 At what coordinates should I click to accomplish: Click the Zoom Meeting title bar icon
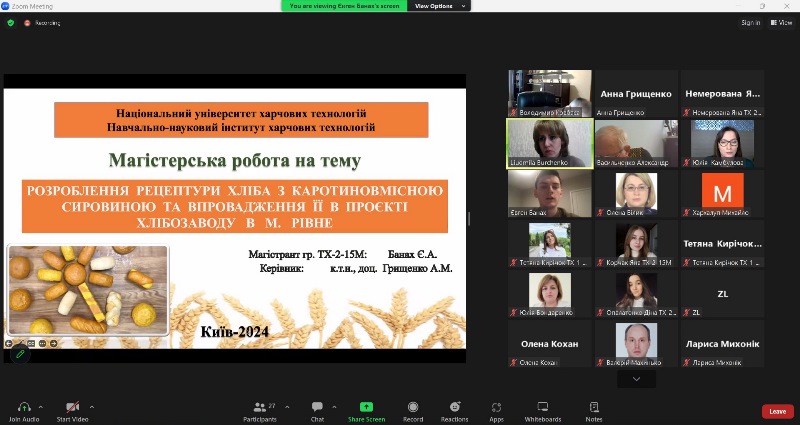click(5, 6)
